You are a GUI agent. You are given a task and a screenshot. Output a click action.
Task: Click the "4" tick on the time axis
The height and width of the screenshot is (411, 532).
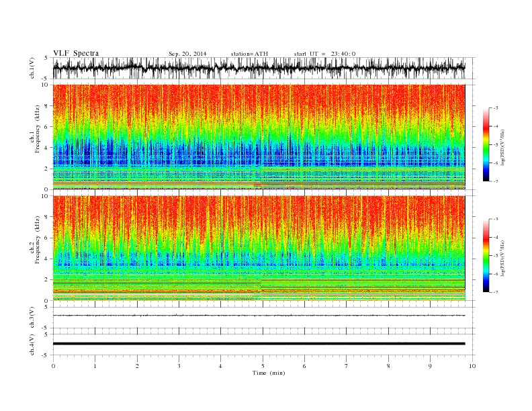(220, 366)
